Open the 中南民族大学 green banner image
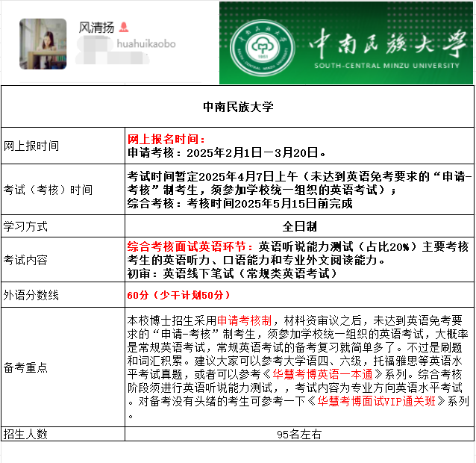The width and height of the screenshot is (476, 463). [346, 43]
